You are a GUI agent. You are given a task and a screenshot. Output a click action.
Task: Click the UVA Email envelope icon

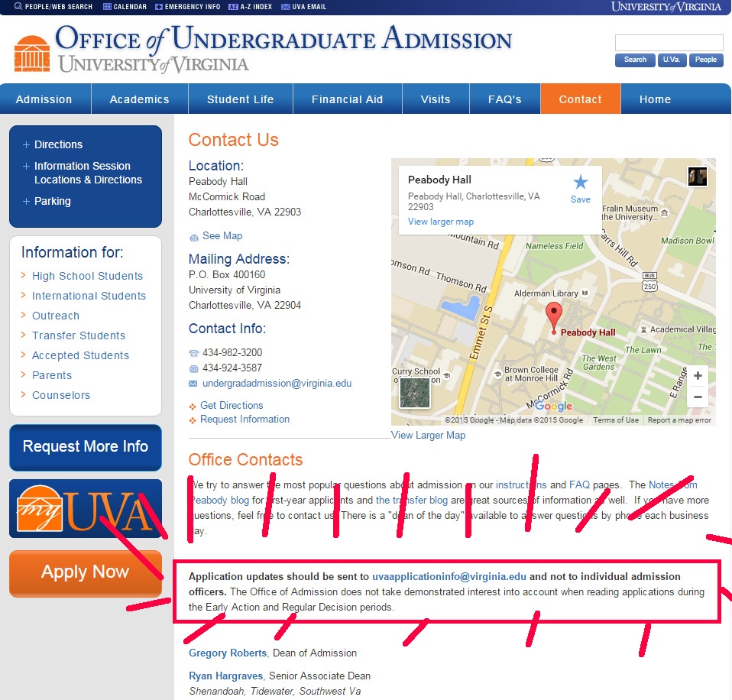pyautogui.click(x=285, y=7)
